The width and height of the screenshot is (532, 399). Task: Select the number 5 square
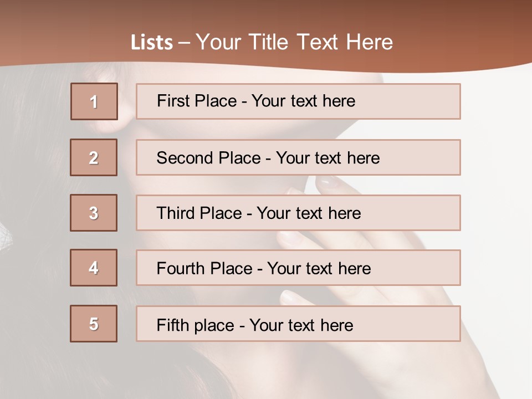94,324
